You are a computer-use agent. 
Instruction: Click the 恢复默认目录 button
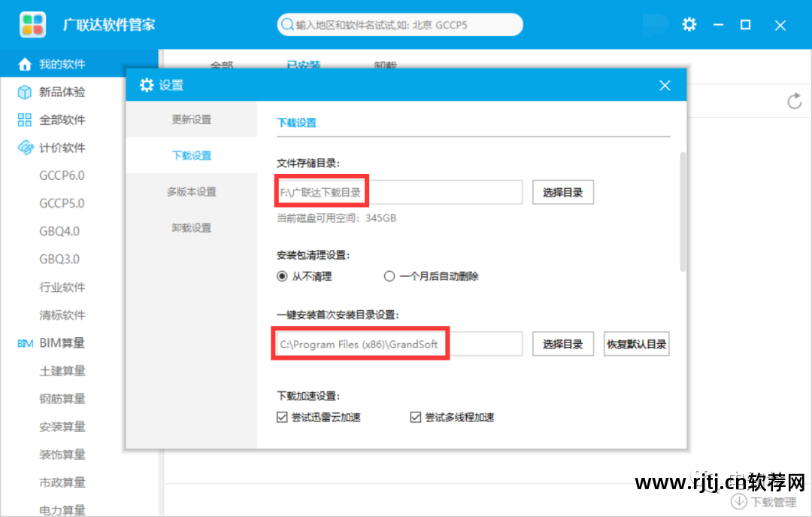[637, 344]
